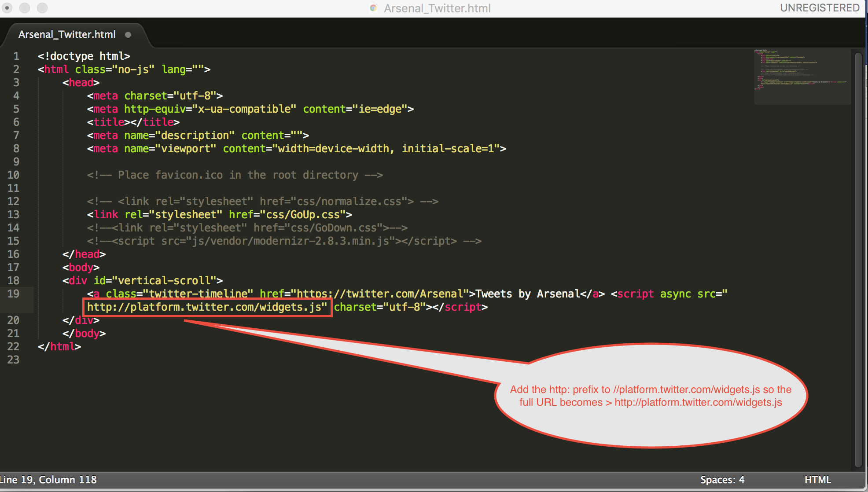
Task: Place the cursor on the doctype html line
Action: coord(84,56)
